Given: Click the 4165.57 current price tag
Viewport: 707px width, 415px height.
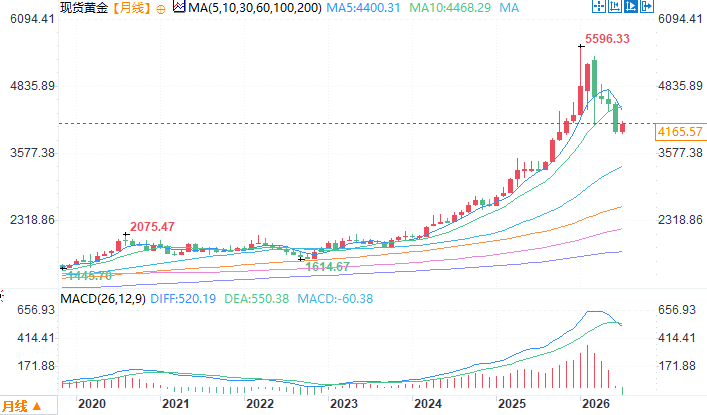Looking at the screenshot, I should point(680,132).
